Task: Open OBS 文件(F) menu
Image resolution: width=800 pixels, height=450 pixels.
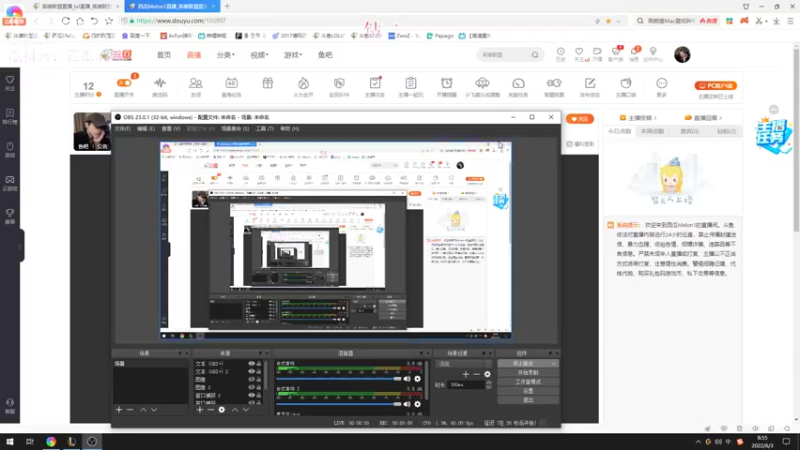Action: point(122,129)
